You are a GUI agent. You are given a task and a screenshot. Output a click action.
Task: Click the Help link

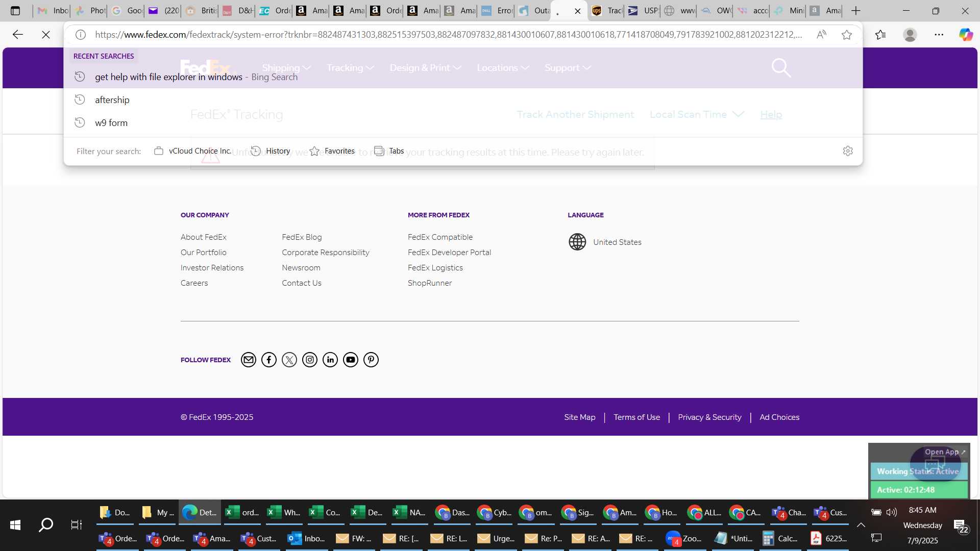click(x=771, y=115)
